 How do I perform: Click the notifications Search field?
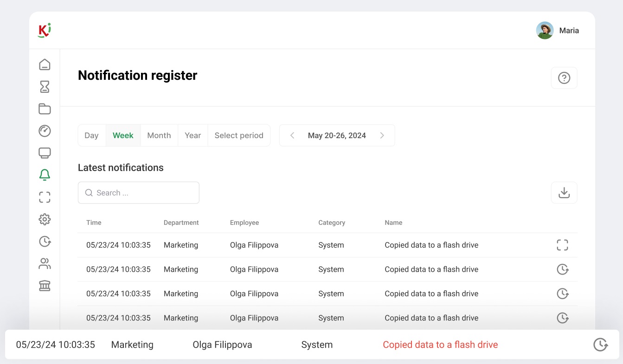[x=139, y=193]
